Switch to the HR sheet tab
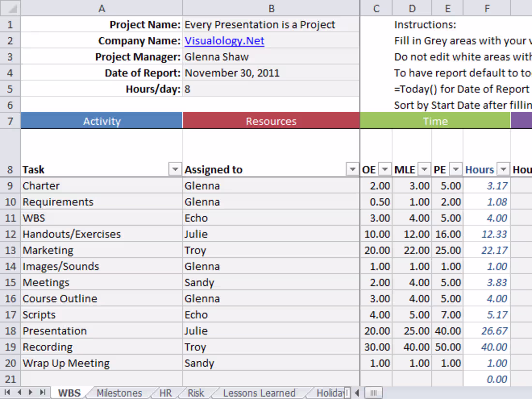Viewport: 532px width, 399px height. click(165, 393)
